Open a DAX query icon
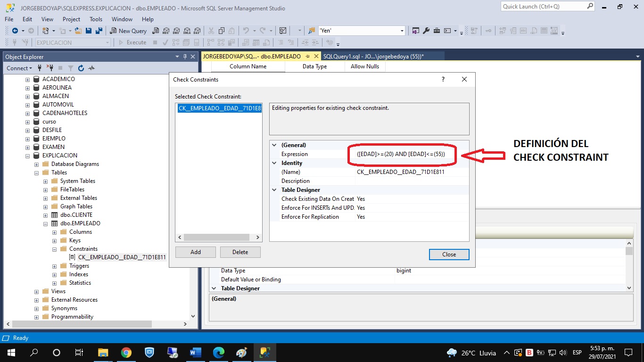Viewport: 644px width, 362px height. click(x=197, y=31)
